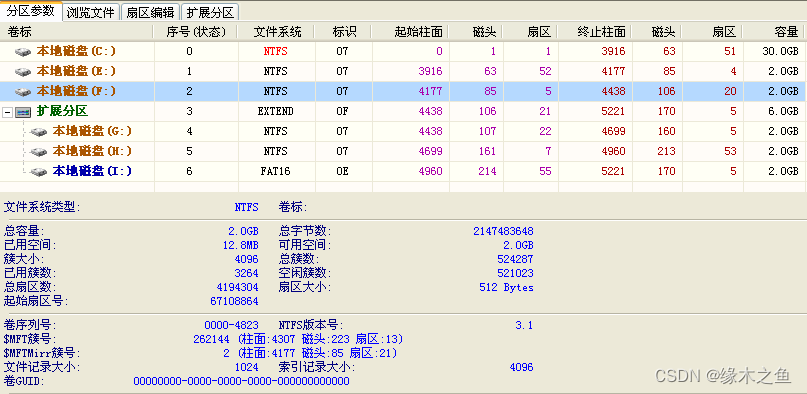
Task: Open the 扇区编辑 tab
Action: tap(151, 12)
